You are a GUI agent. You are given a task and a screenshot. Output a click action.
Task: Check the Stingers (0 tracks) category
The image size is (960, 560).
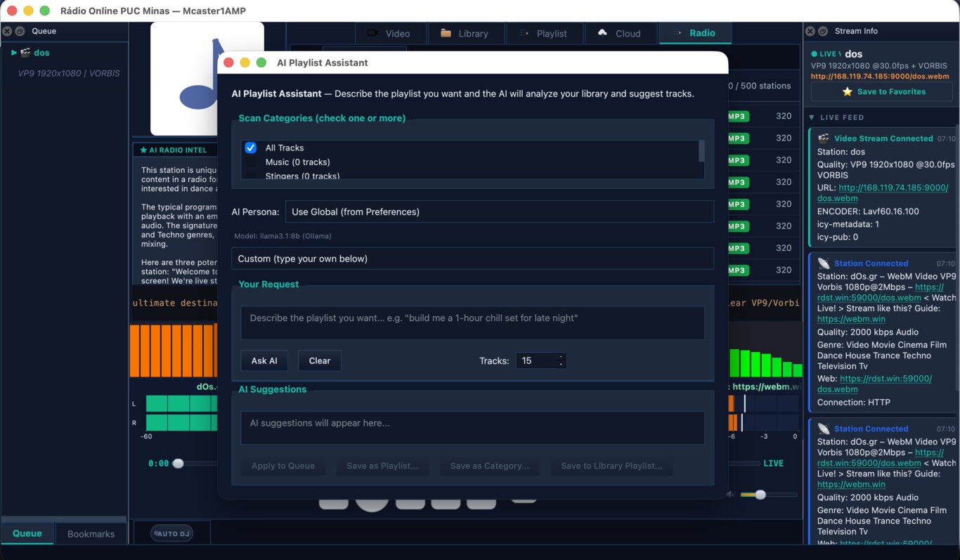[250, 176]
